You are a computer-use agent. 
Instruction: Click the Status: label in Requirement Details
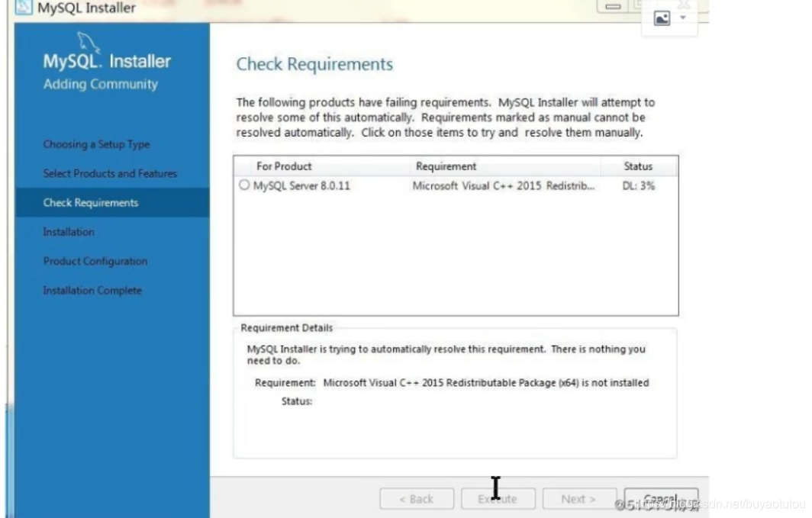297,401
